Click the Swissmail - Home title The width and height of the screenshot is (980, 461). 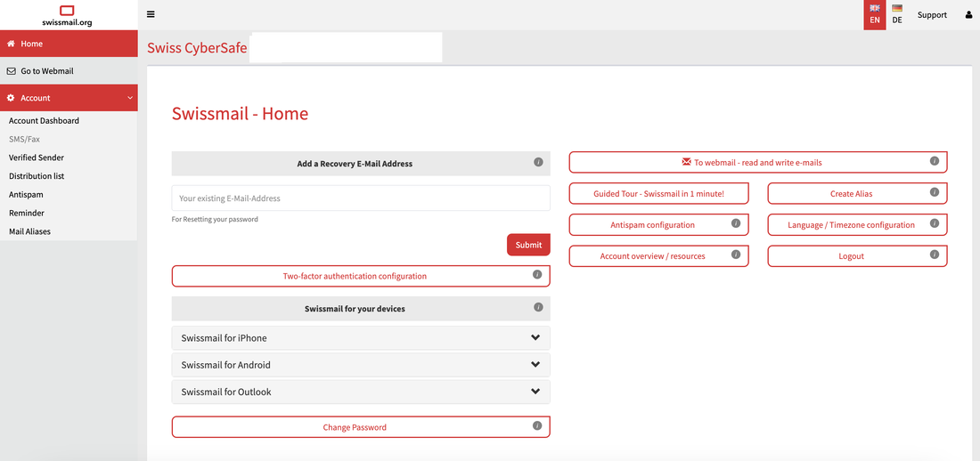click(x=240, y=114)
